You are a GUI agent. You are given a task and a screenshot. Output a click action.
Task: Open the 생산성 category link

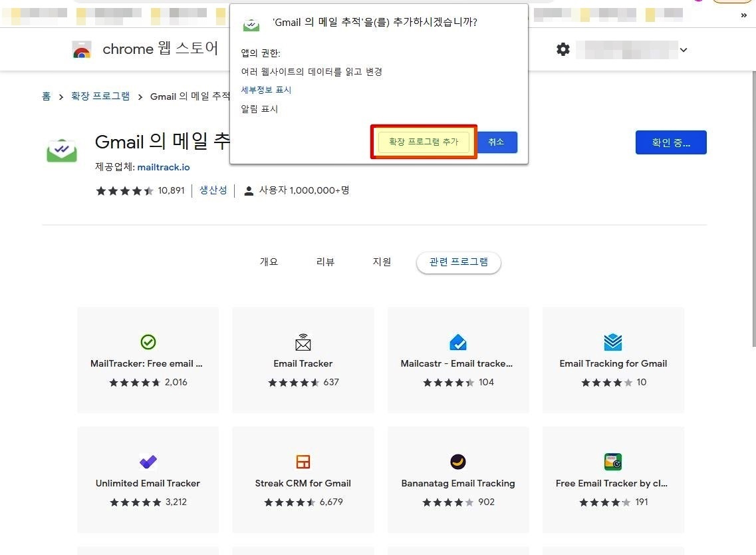[213, 190]
